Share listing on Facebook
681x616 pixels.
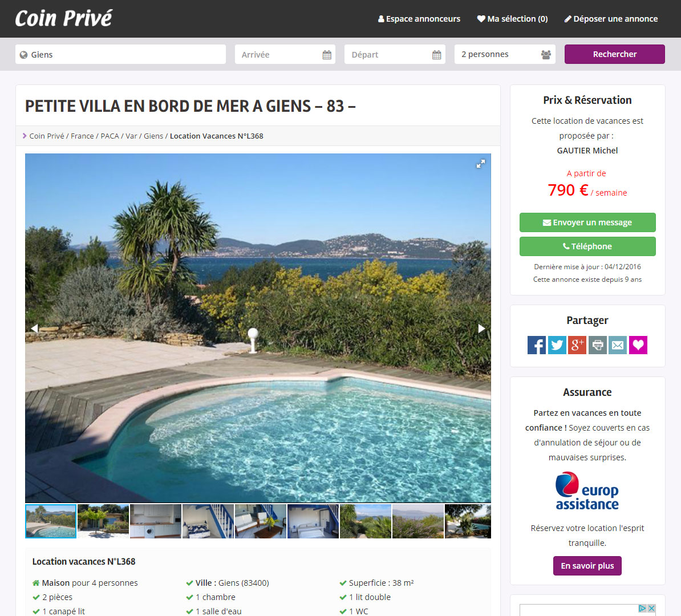(x=536, y=346)
